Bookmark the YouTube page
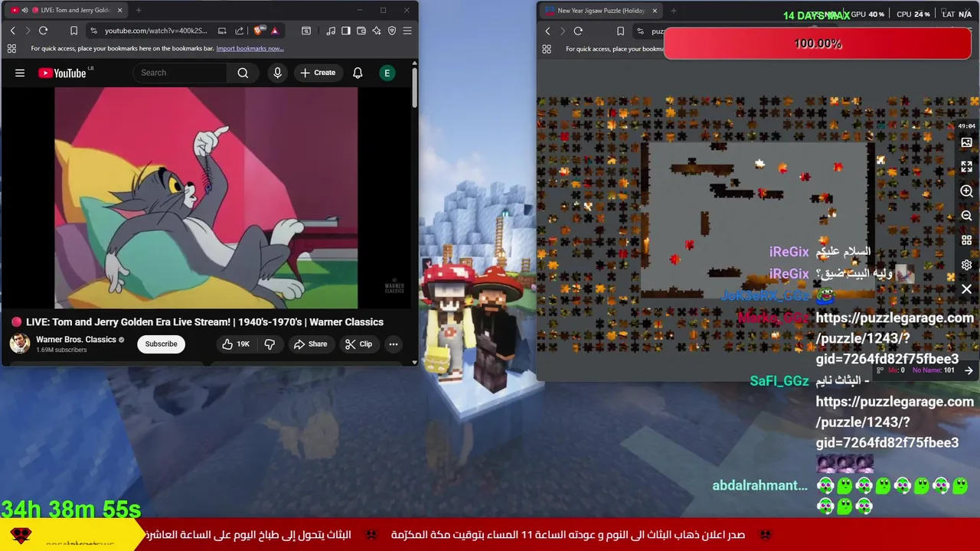980x551 pixels. tap(73, 31)
